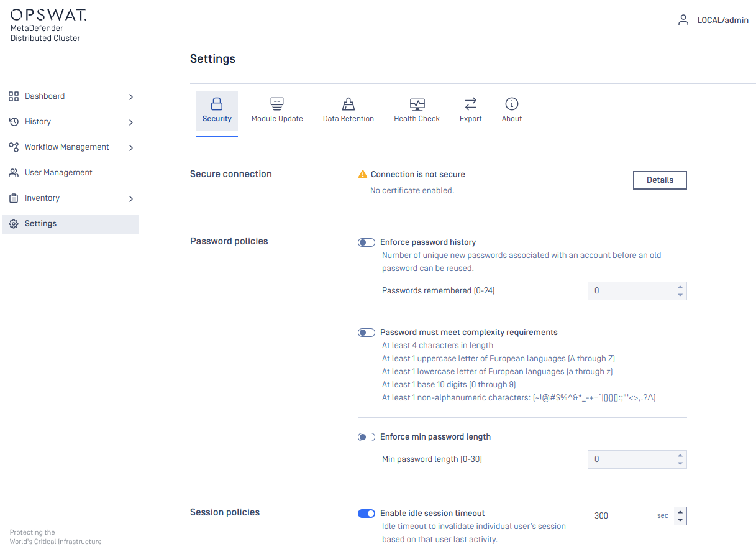Image resolution: width=756 pixels, height=549 pixels.
Task: Expand the Inventory section chevron
Action: click(x=130, y=199)
